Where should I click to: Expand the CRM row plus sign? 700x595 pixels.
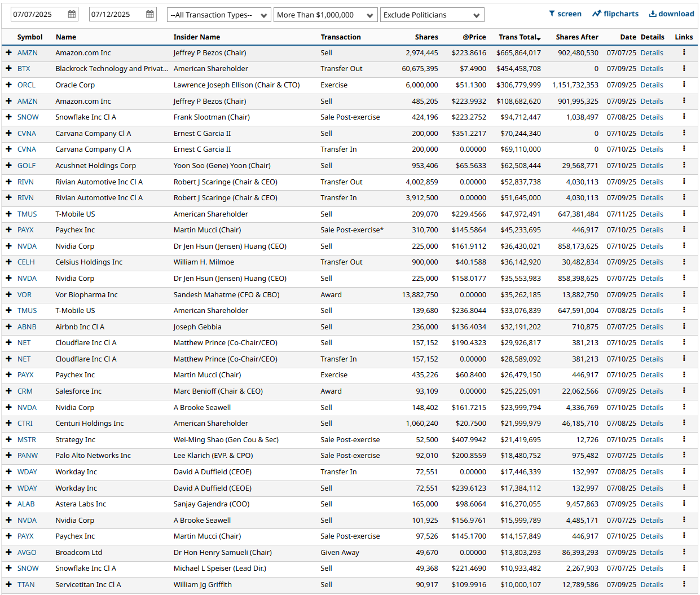(8, 391)
